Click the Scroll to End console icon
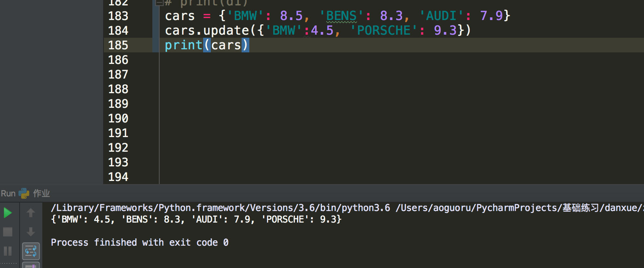The width and height of the screenshot is (644, 268). coord(31,265)
